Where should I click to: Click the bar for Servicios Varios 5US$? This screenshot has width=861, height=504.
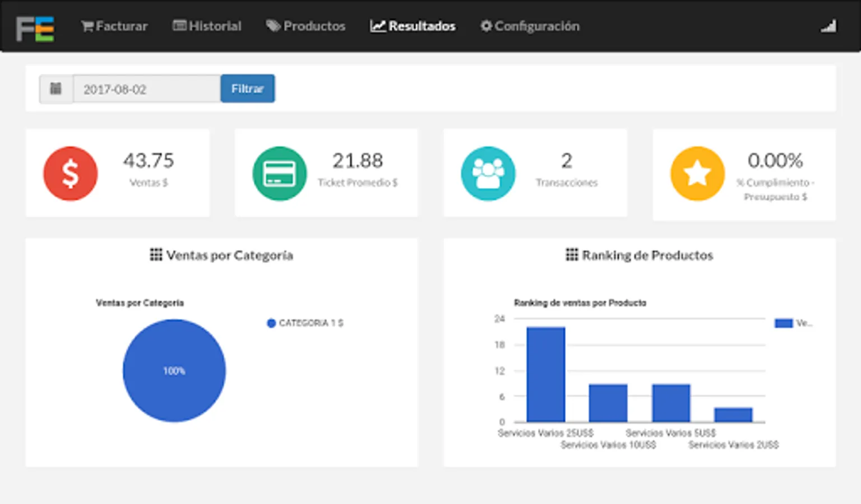tap(671, 403)
